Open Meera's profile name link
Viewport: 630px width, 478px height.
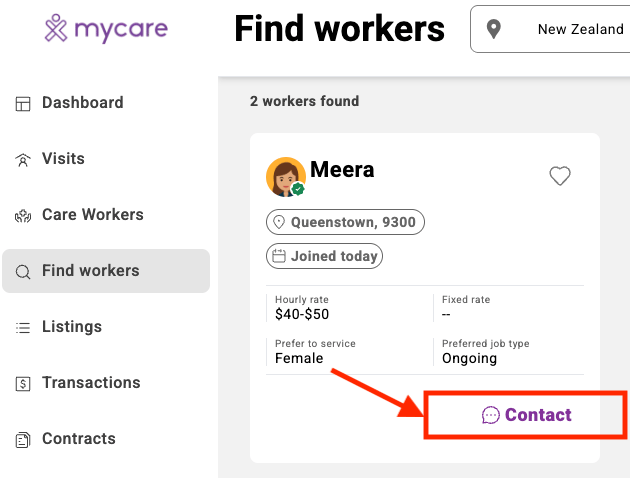tap(342, 170)
